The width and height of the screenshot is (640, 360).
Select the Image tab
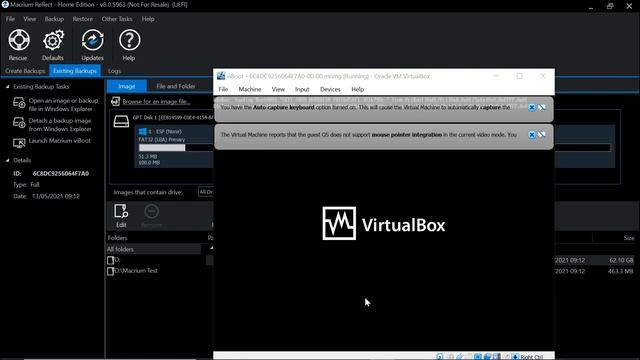click(x=127, y=86)
